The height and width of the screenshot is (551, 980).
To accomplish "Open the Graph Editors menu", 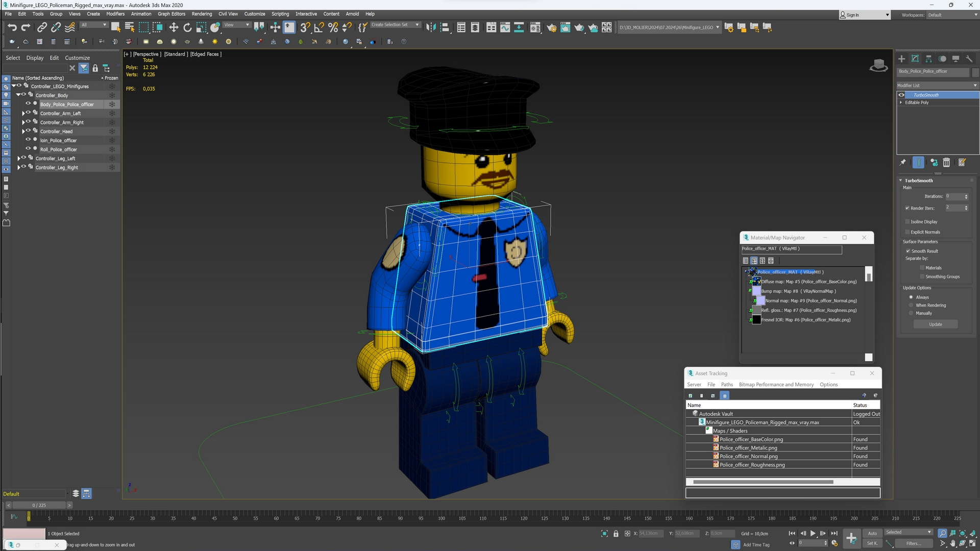I will 171,14.
